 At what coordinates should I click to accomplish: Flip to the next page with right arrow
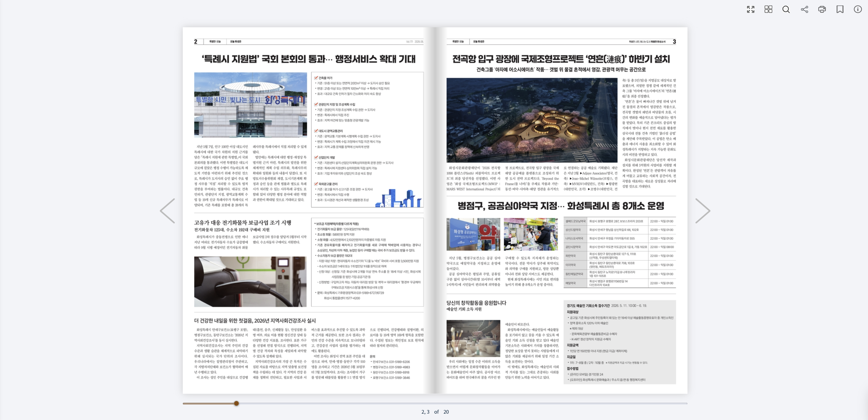703,211
